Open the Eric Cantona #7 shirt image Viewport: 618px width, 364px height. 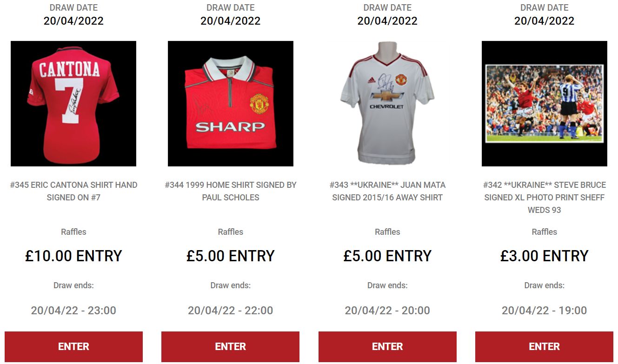[x=73, y=104]
